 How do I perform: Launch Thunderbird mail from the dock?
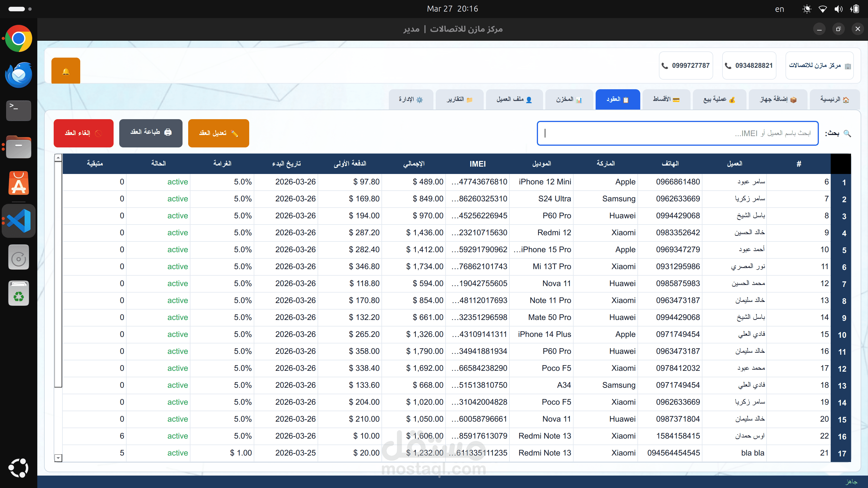[x=19, y=75]
